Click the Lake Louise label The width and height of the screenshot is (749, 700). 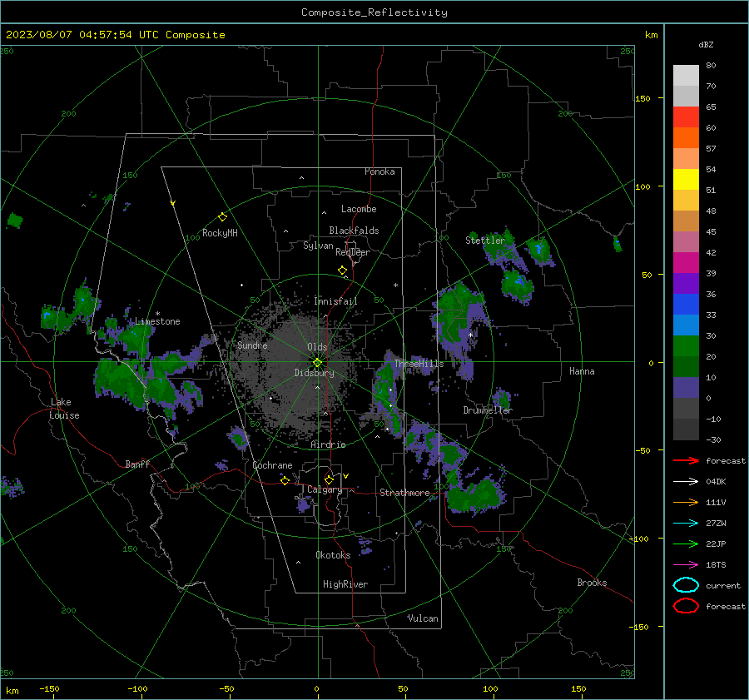(x=65, y=409)
